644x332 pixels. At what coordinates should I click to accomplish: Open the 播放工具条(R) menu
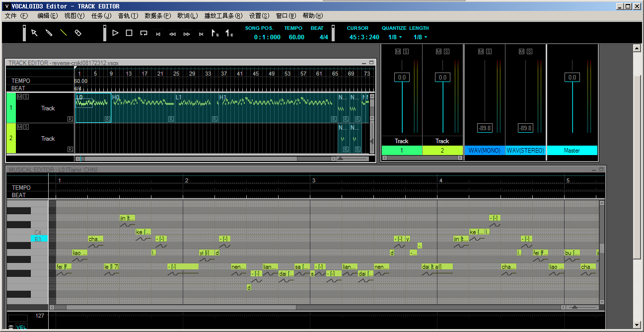point(223,16)
